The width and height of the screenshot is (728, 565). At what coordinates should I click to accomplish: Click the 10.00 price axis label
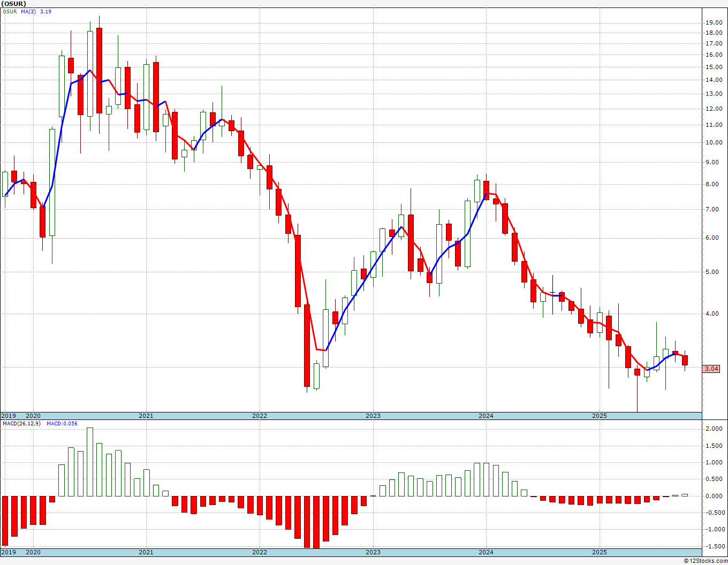pyautogui.click(x=714, y=142)
